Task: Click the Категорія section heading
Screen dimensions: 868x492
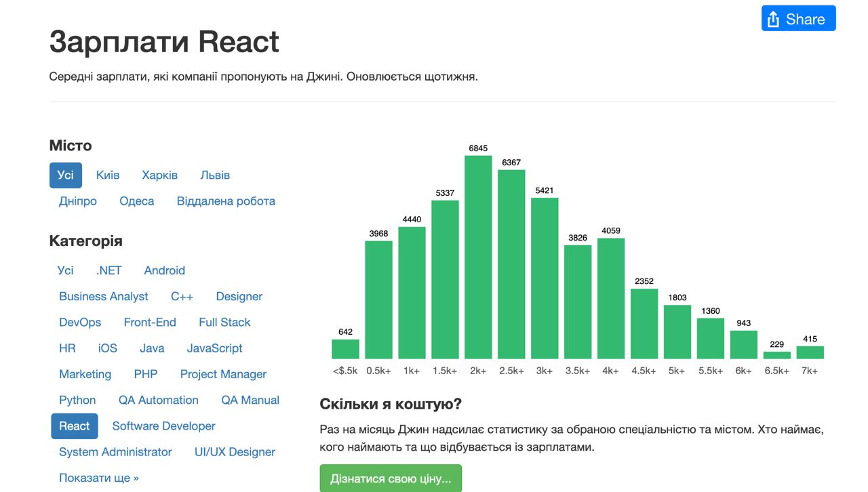Action: click(86, 241)
